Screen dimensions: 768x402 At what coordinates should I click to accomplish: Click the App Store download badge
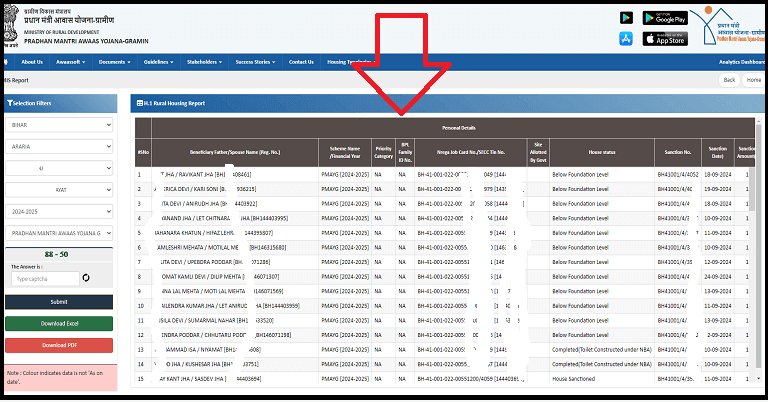click(665, 39)
